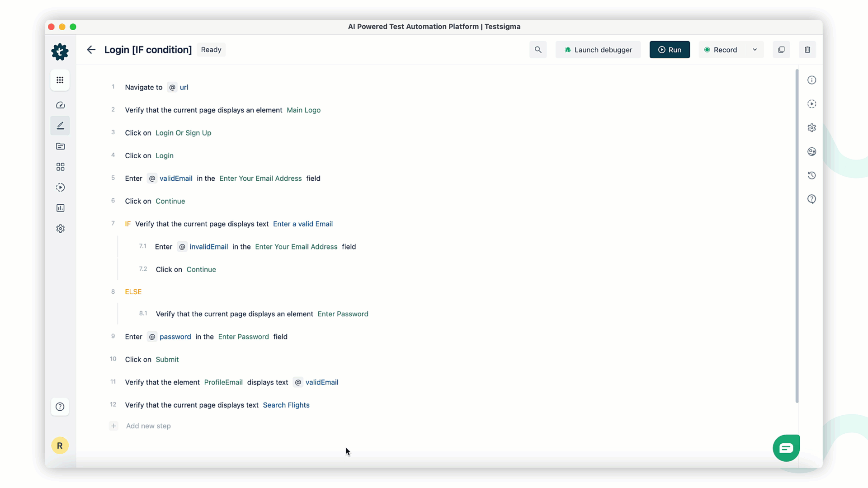Screen dimensions: 868x488
Task: Open the user avatar R
Action: tap(60, 446)
